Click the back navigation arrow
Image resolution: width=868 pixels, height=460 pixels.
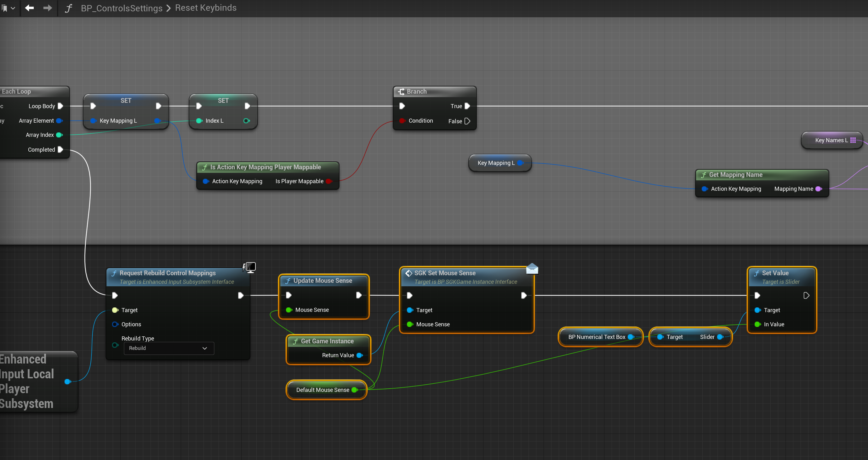point(30,8)
